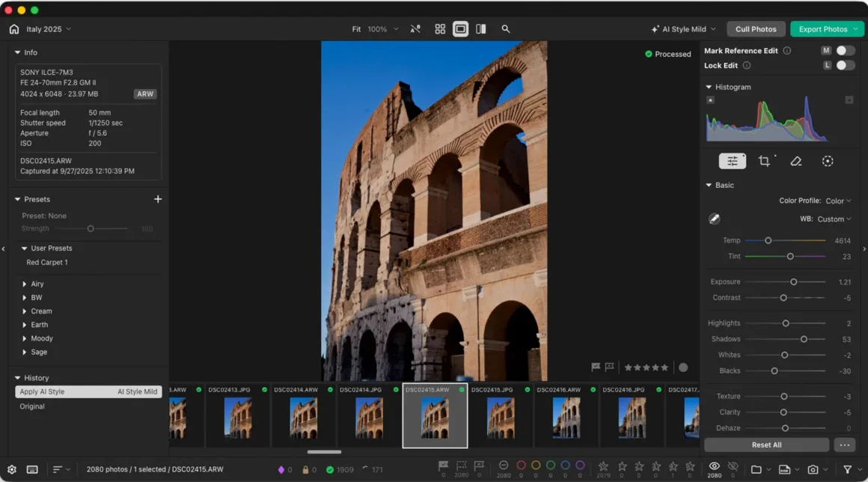Toggle hidden photos crossed-eye filter
The image size is (868, 482).
pyautogui.click(x=733, y=466)
